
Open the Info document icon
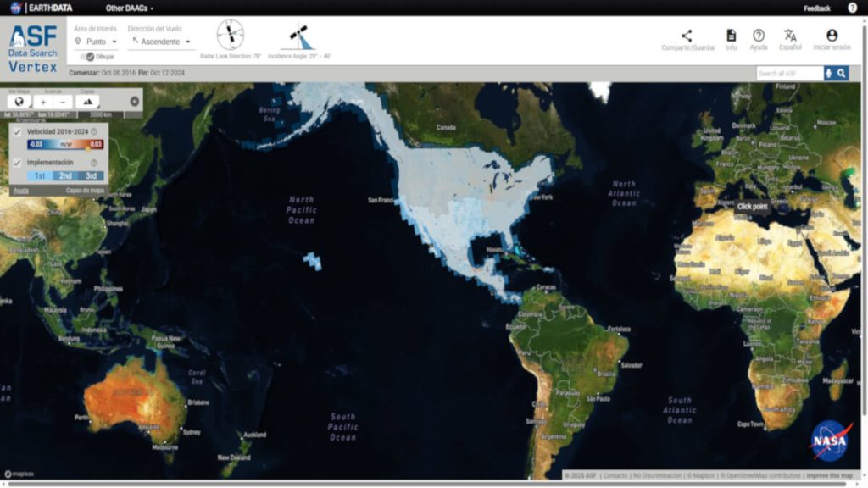(731, 36)
